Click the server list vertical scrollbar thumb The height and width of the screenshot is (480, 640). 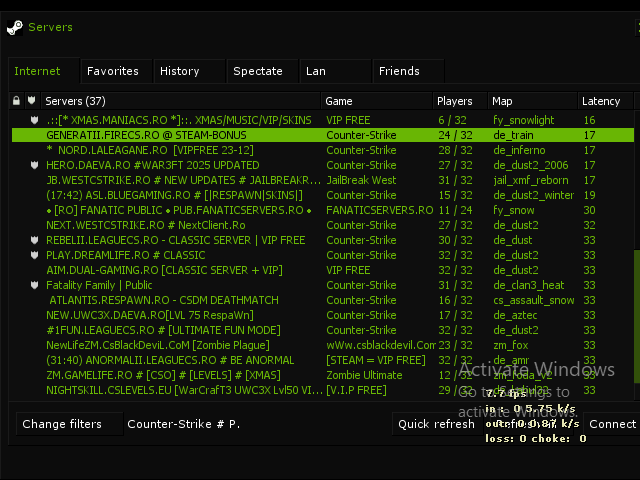tap(637, 316)
